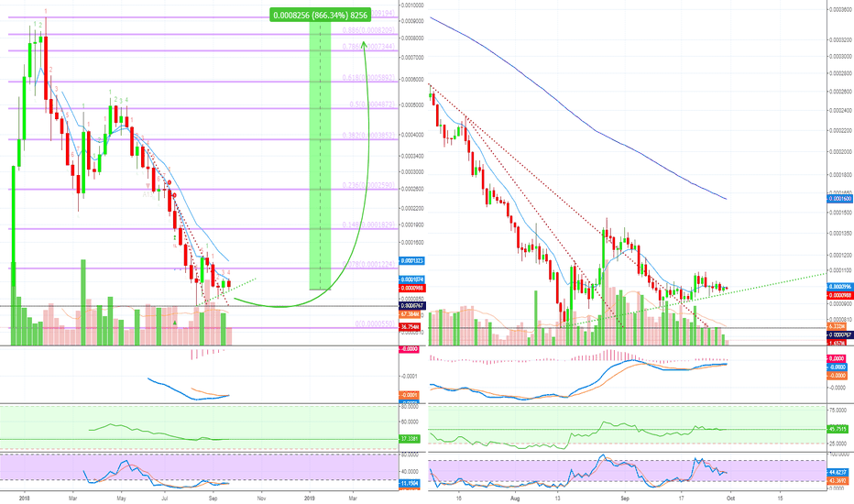This screenshot has height=504, width=854.
Task: Click the blue 0.0001323 price tag, left chart
Action: coord(411,261)
